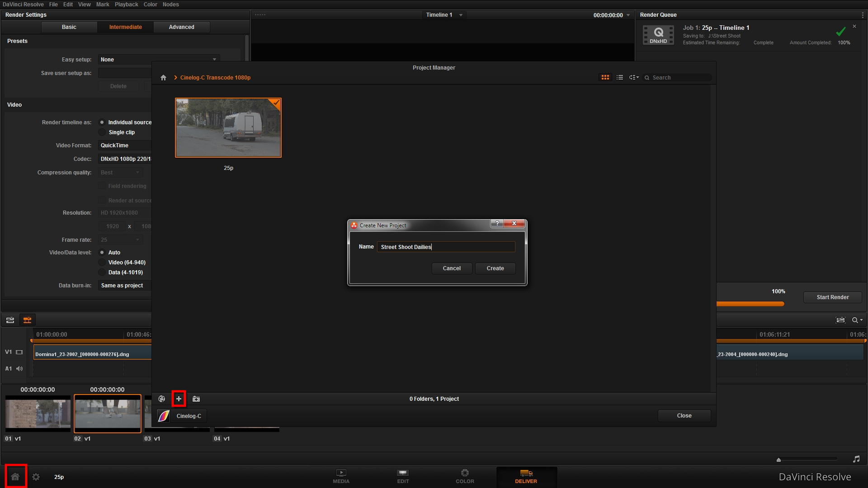Open the database icon in Project Manager
868x488 pixels.
161,399
